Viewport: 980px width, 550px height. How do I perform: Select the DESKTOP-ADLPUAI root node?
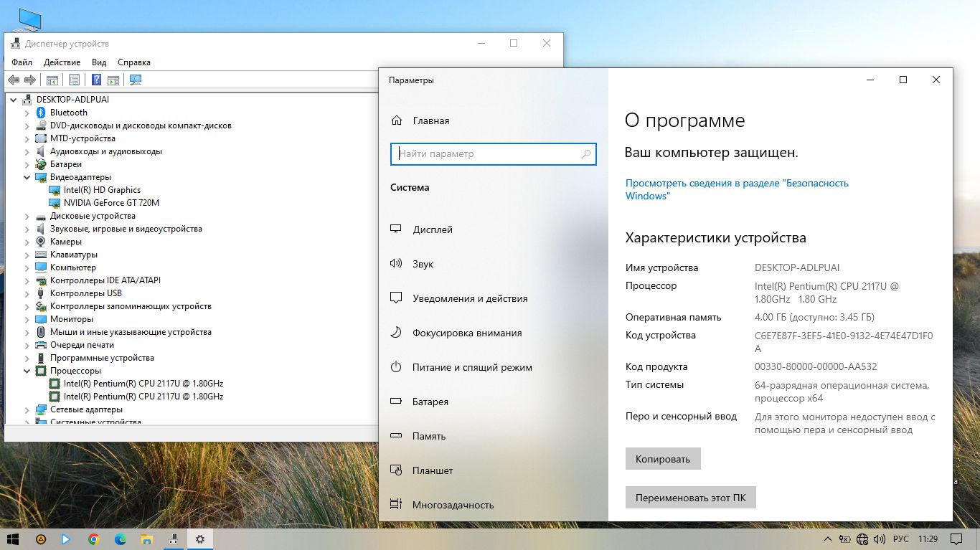click(x=72, y=100)
